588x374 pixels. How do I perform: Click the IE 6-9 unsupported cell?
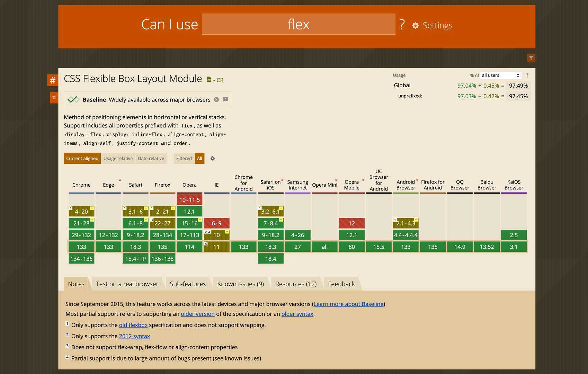click(x=216, y=223)
